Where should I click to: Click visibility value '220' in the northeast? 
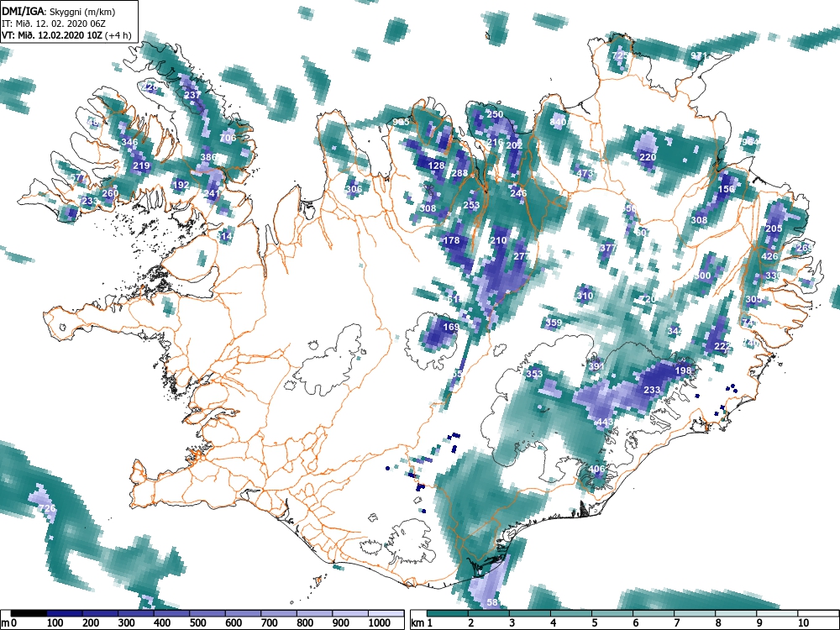click(648, 157)
